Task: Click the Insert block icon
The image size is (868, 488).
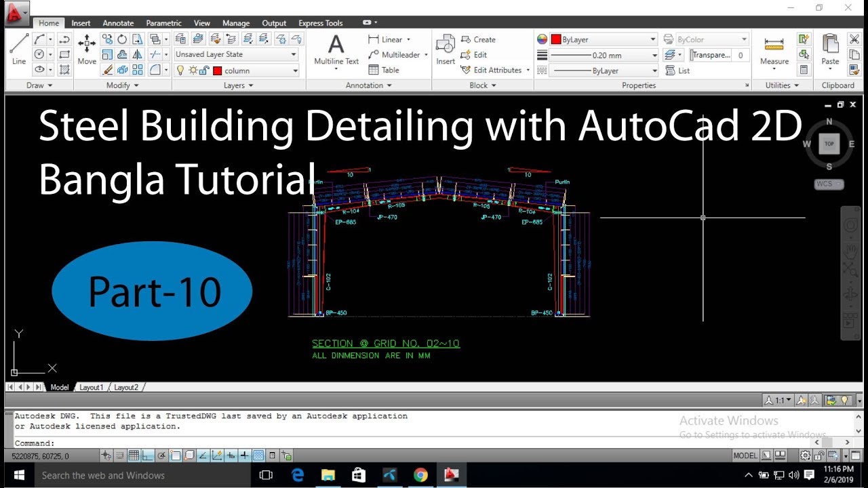Action: point(446,50)
